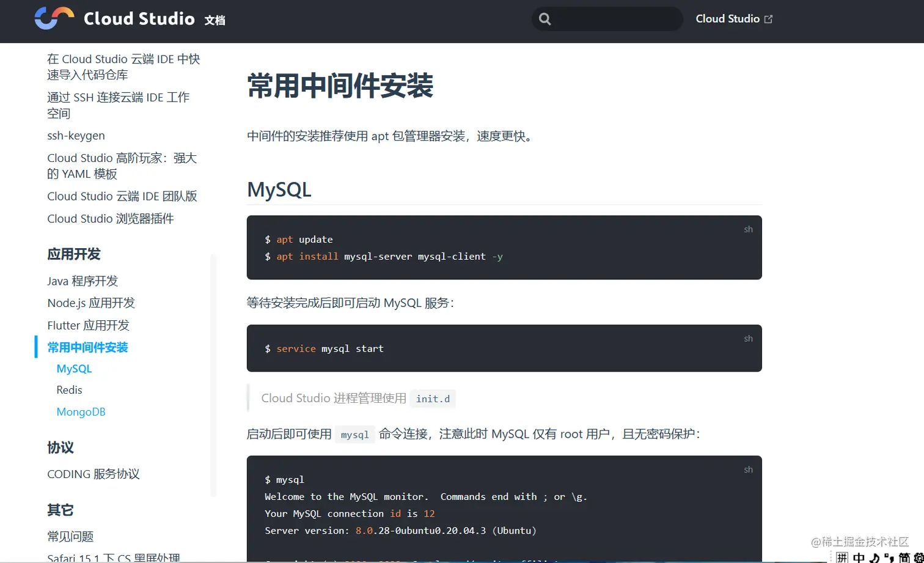Open CODING 服务协议 page
The image size is (924, 563).
pos(94,474)
